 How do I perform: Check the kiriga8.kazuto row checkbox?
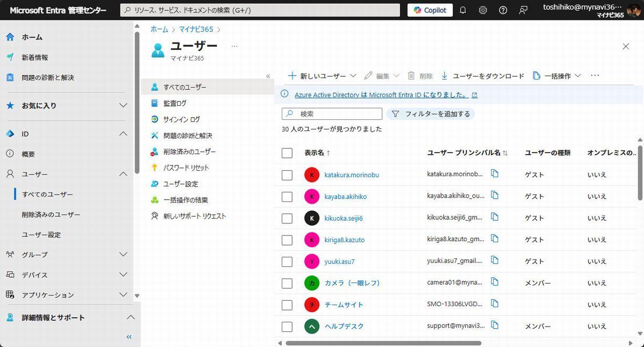coord(287,240)
